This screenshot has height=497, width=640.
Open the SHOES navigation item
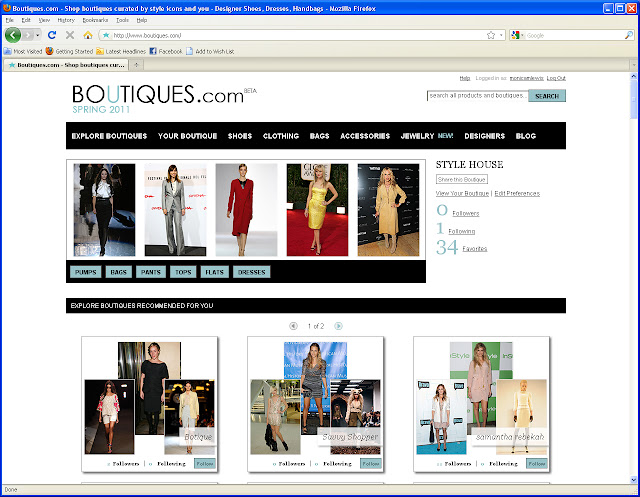240,136
